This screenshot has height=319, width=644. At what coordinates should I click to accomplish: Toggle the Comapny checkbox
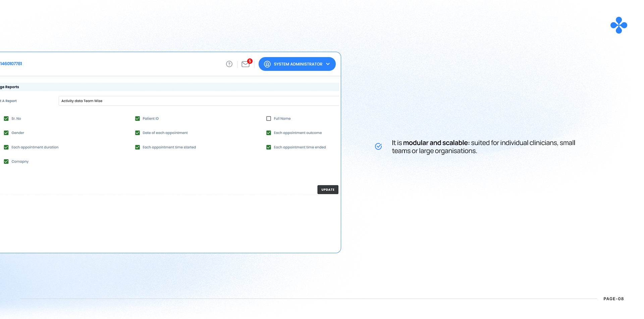[6, 162]
